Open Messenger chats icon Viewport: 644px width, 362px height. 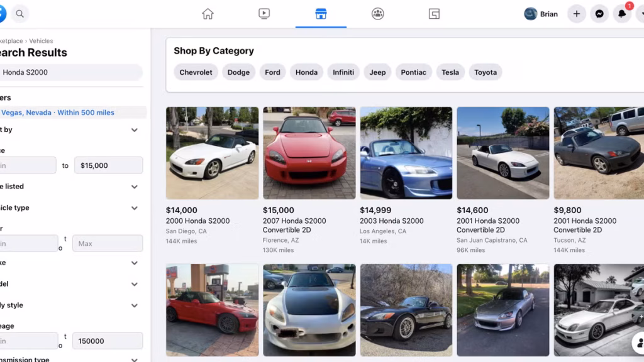[x=599, y=13]
